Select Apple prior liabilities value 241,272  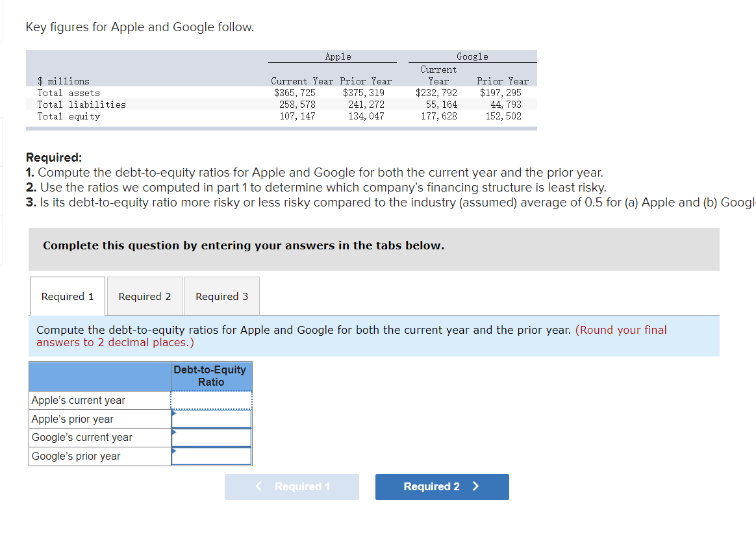pos(366,104)
